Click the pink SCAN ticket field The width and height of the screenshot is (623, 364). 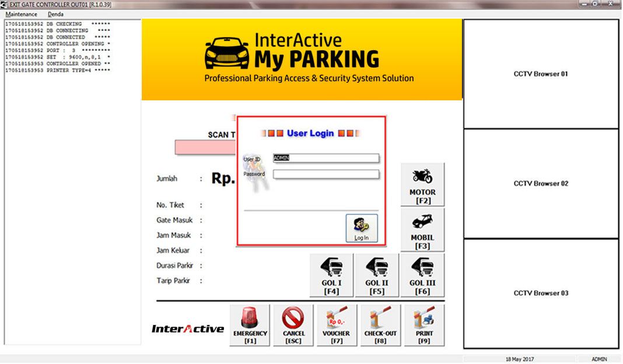[204, 147]
